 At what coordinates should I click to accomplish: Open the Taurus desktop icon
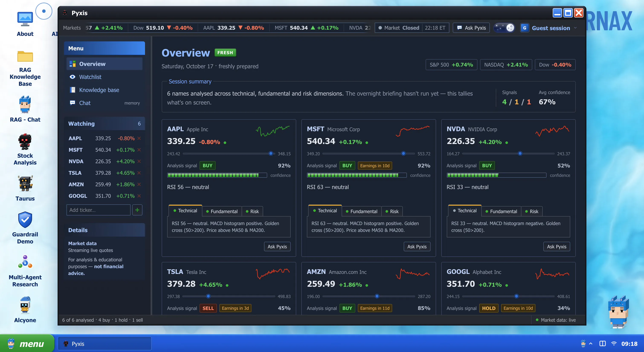[x=25, y=188]
